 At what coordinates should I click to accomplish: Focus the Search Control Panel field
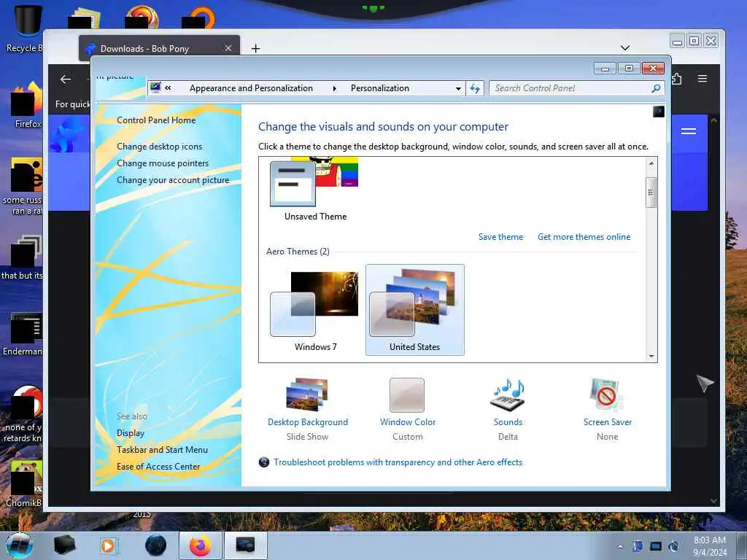tap(570, 88)
